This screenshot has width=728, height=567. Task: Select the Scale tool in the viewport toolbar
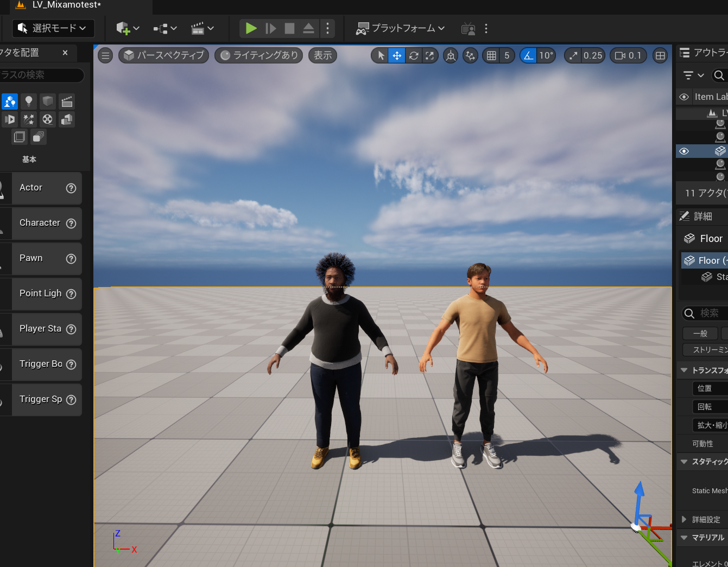430,55
